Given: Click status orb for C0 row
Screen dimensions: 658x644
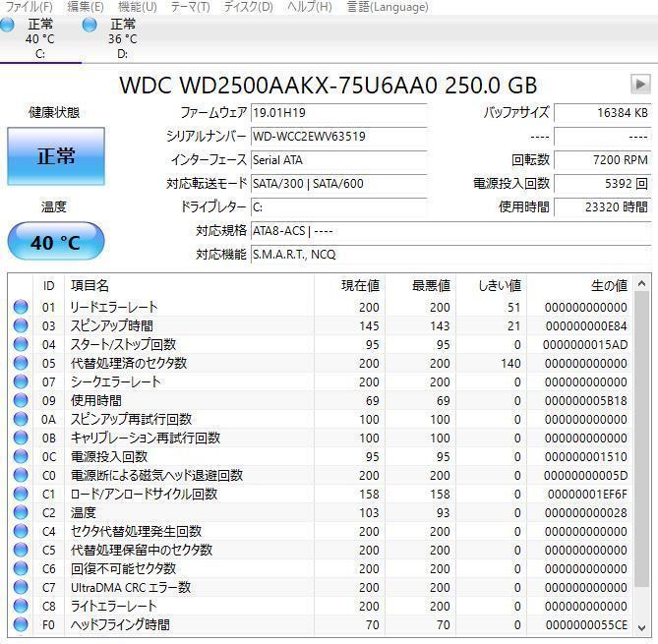Looking at the screenshot, I should 21,475.
